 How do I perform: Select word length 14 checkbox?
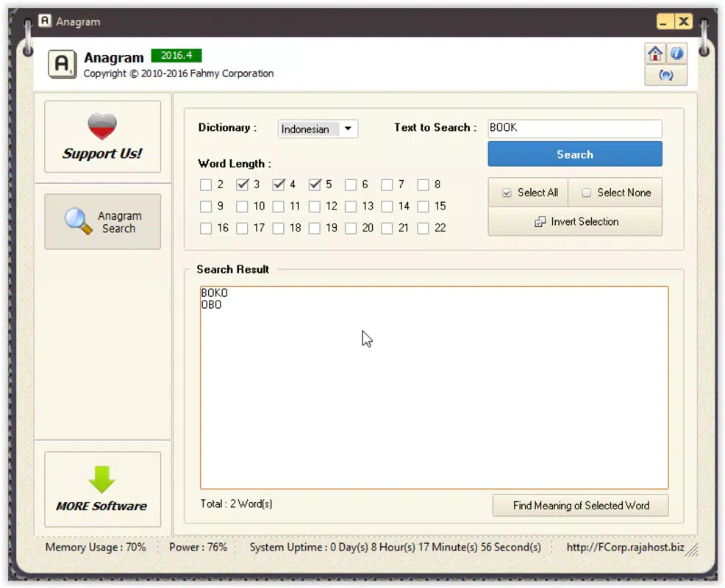pos(387,207)
